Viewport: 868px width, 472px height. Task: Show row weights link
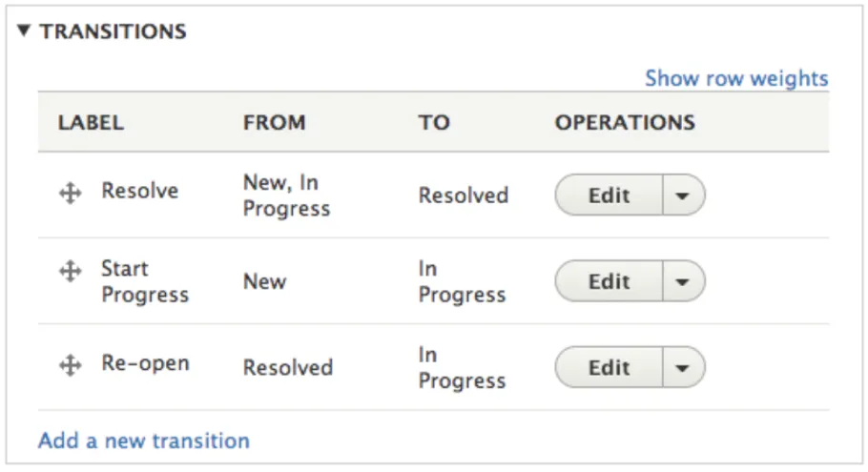tap(736, 78)
